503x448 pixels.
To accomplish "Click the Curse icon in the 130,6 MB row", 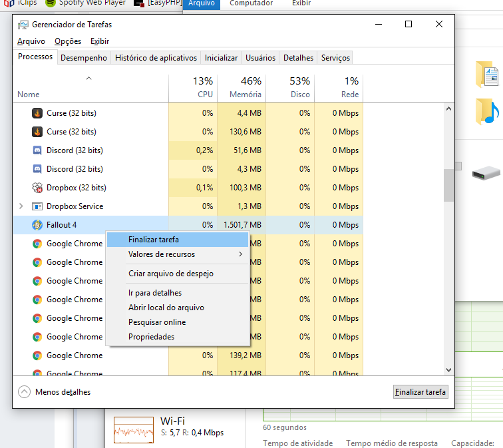I will click(37, 132).
